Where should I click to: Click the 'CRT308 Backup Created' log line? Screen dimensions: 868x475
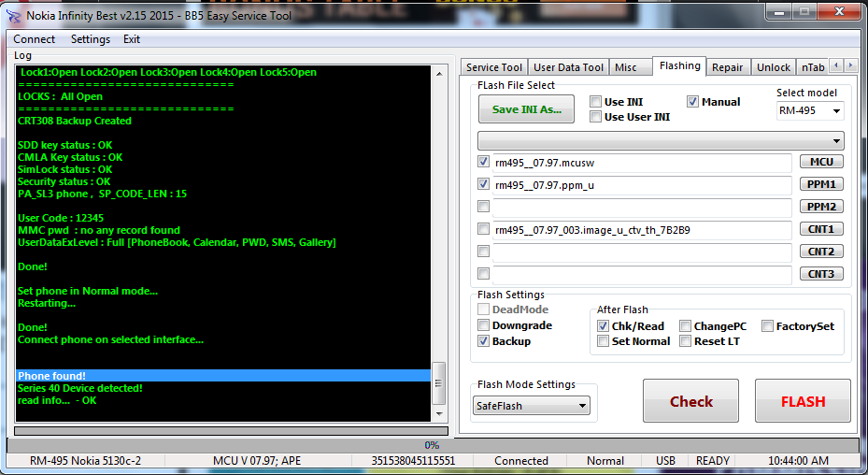tap(74, 121)
